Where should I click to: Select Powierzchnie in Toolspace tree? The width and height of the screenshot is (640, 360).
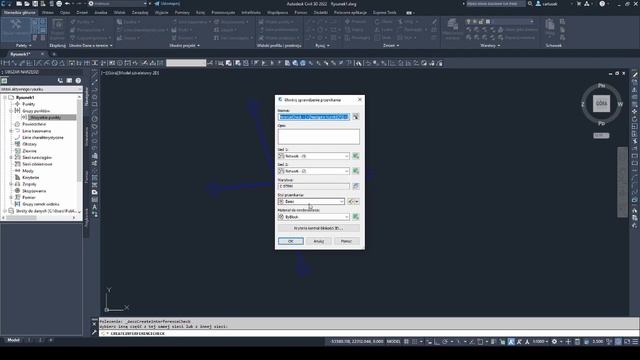tap(34, 124)
